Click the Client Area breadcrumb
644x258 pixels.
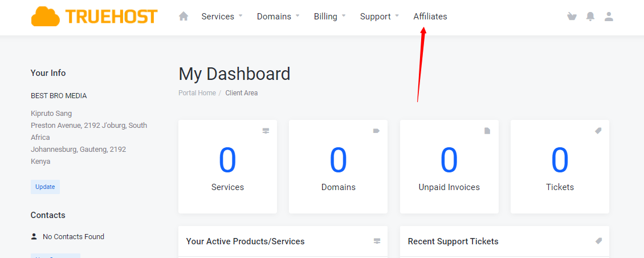click(242, 93)
